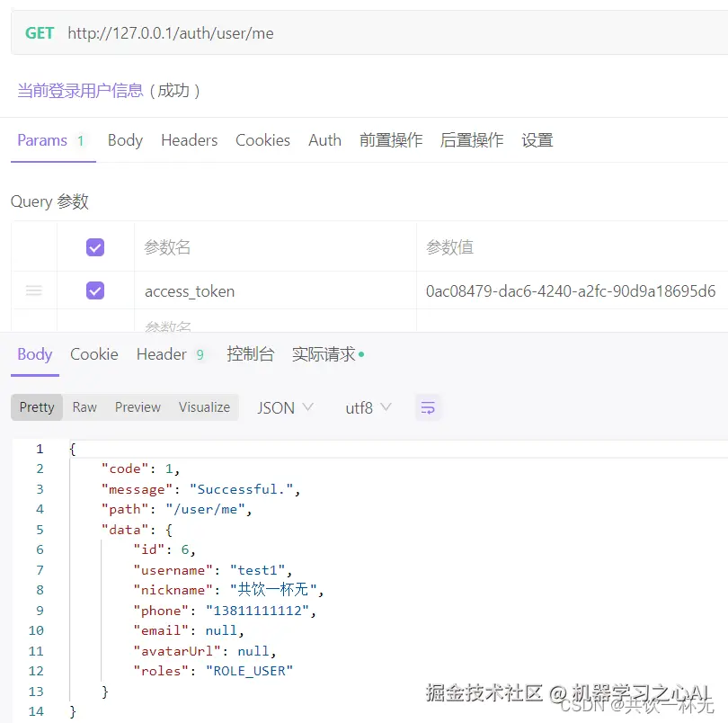Click the access_token value field
Screen dimensions: 728x723
[x=571, y=291]
